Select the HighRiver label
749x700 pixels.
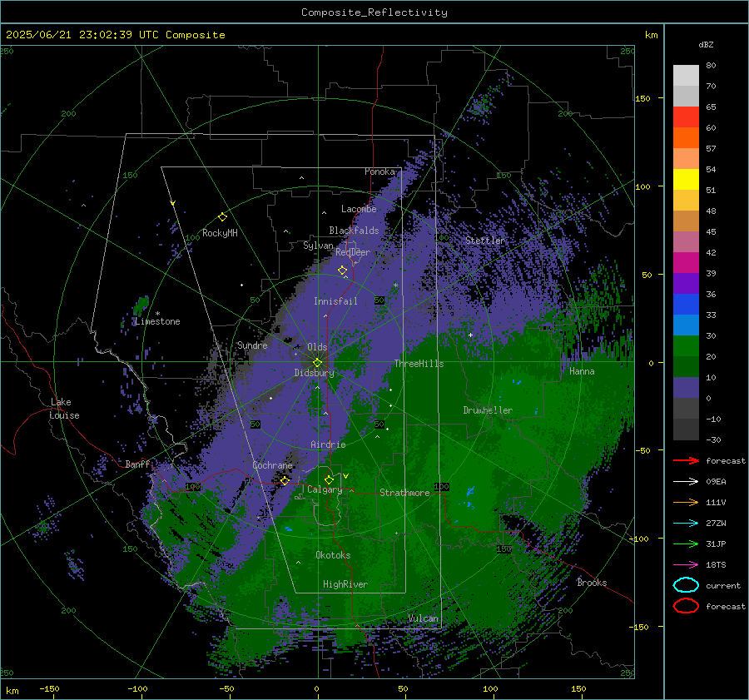click(x=345, y=584)
